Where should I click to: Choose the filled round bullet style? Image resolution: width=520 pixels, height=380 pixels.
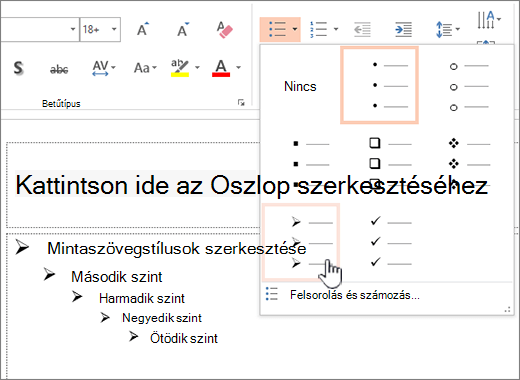pos(379,85)
